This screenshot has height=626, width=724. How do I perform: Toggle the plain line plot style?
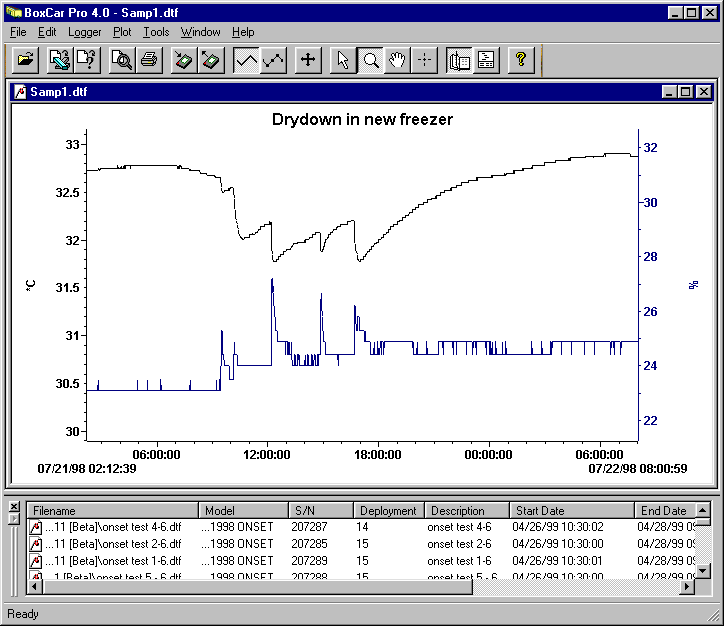point(246,61)
